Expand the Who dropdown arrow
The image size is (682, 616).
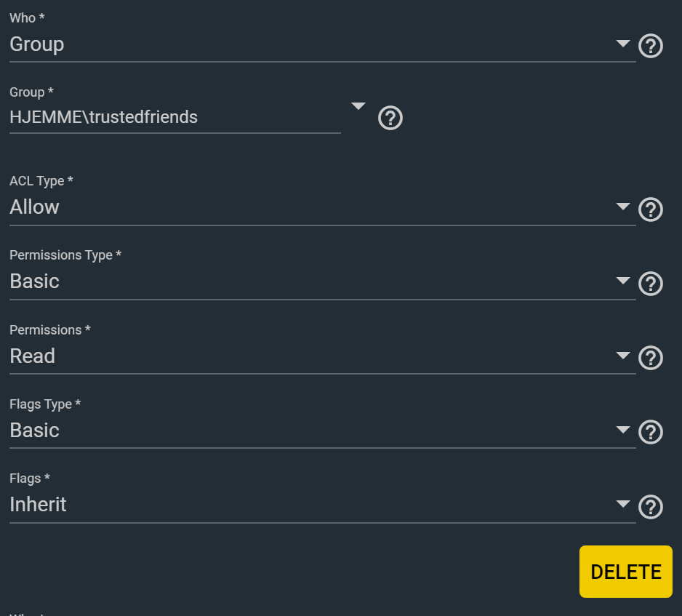pos(622,44)
